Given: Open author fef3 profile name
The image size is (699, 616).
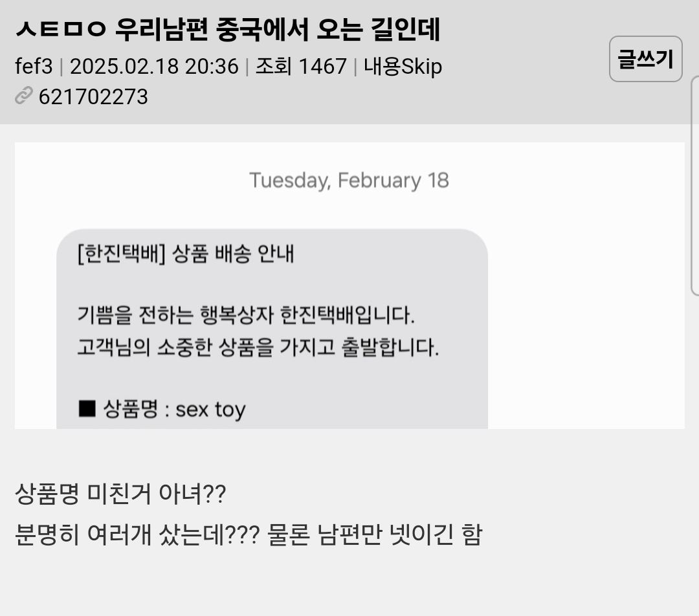Looking at the screenshot, I should 34,67.
